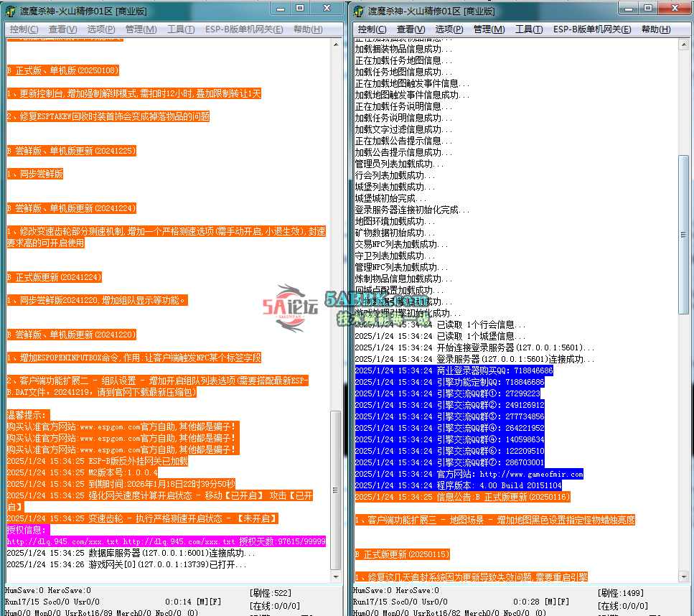
Task: Click the B 正式版更新(20241224) heading
Action: coord(54,277)
